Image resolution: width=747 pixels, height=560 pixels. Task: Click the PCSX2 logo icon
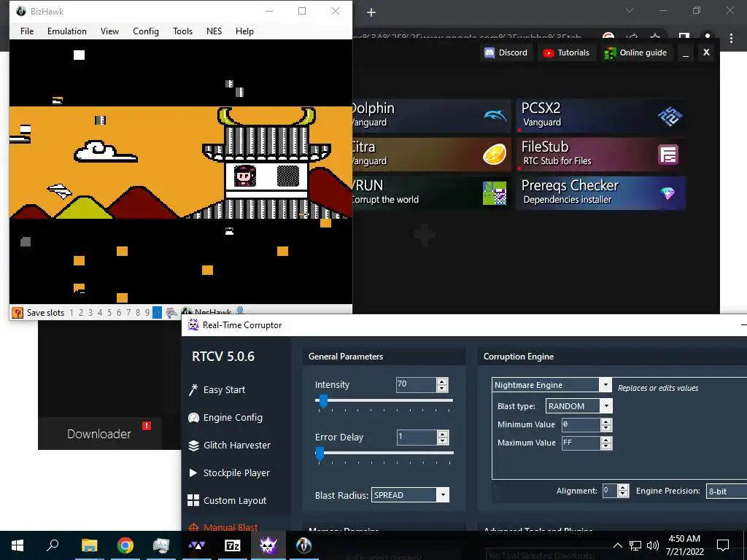point(670,116)
